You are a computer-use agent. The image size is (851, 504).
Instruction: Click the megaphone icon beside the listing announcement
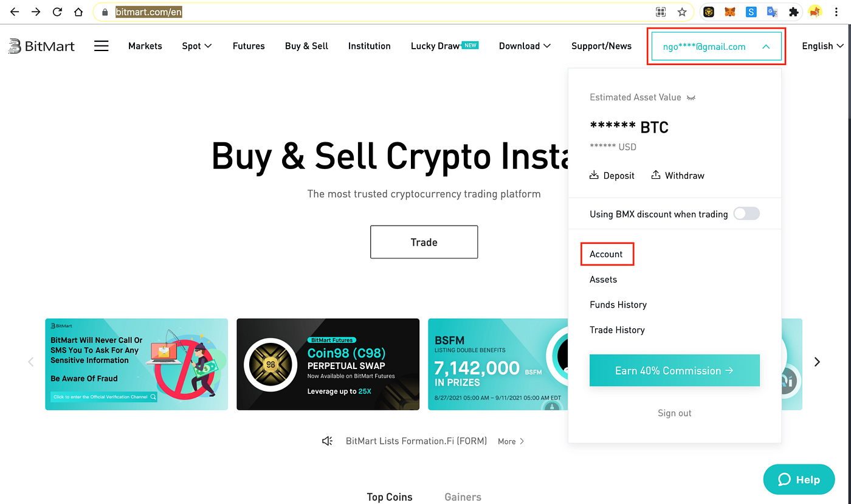pos(327,441)
